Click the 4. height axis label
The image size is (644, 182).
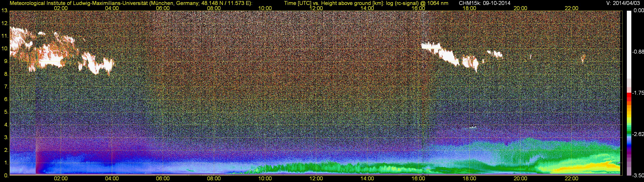click(x=6, y=125)
